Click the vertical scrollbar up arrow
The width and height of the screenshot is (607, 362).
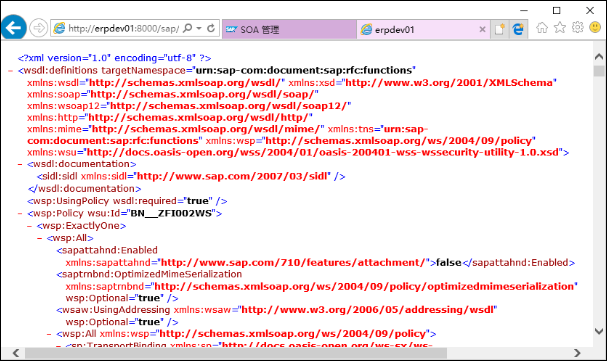click(x=599, y=57)
